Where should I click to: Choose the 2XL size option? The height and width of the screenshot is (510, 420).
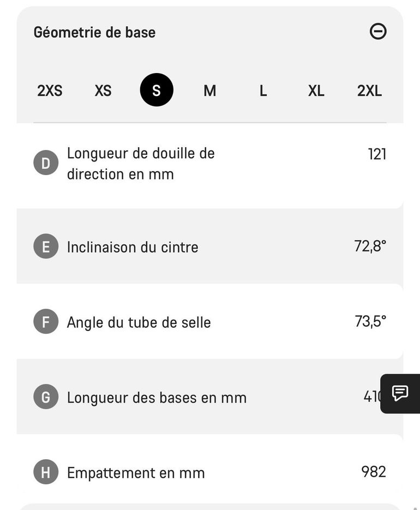pyautogui.click(x=370, y=91)
